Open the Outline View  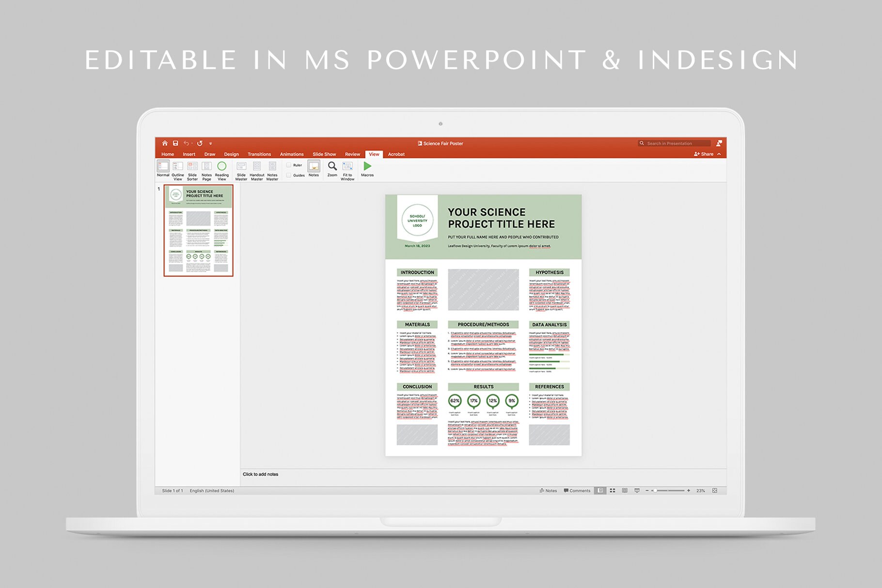pyautogui.click(x=178, y=167)
